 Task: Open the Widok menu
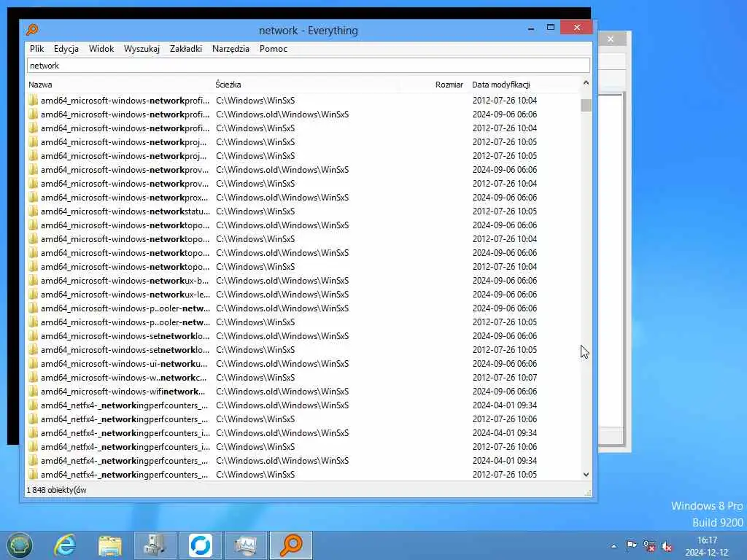pos(101,49)
